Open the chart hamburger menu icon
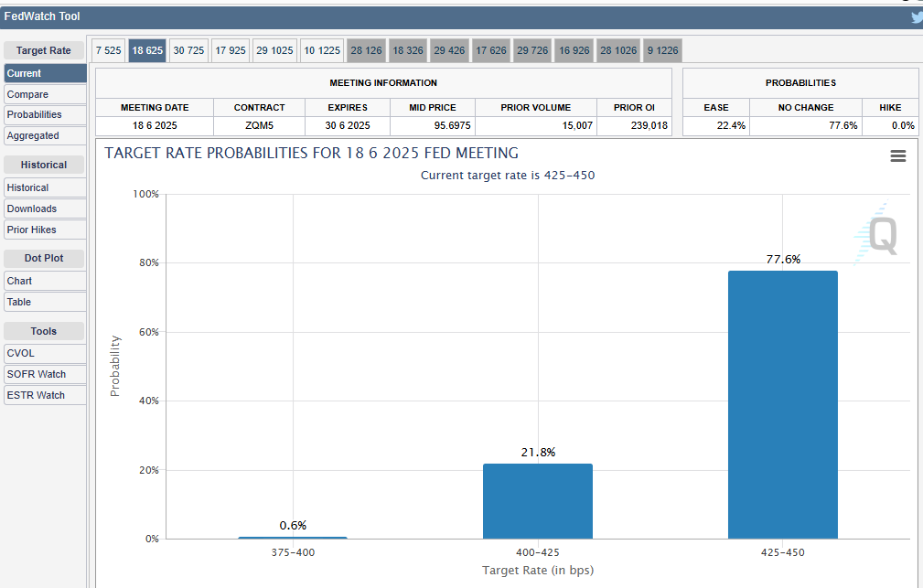923x588 pixels. tap(897, 156)
